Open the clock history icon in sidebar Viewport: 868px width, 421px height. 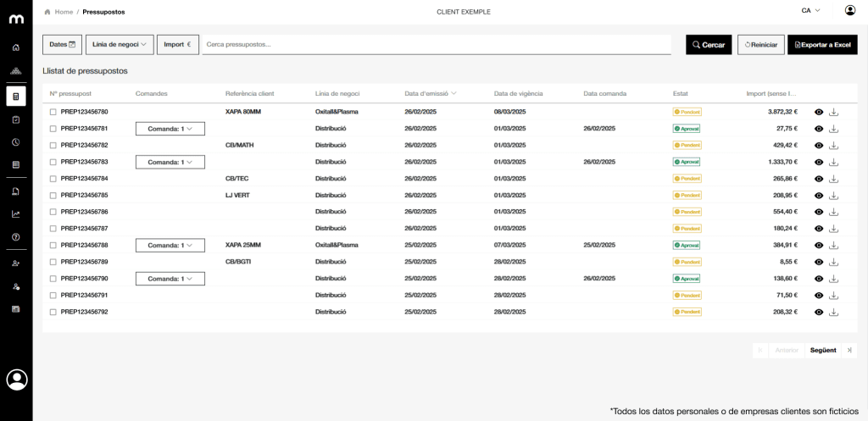pyautogui.click(x=16, y=142)
